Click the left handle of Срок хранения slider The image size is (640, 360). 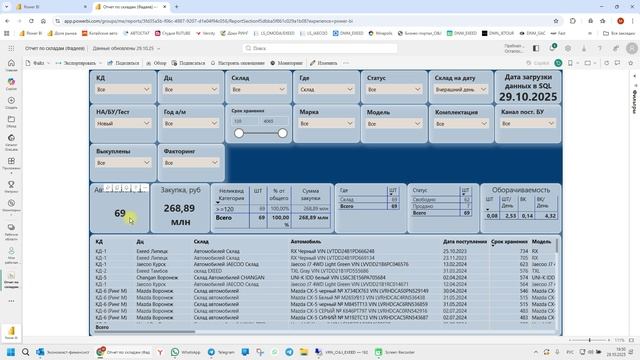[x=239, y=133]
